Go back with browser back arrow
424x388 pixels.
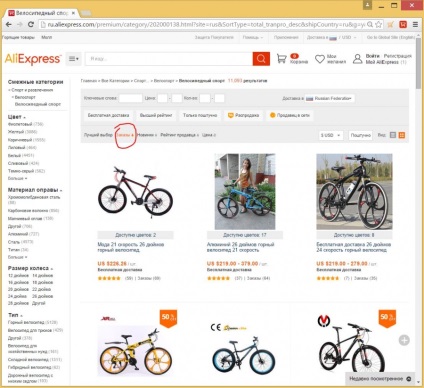coord(9,24)
